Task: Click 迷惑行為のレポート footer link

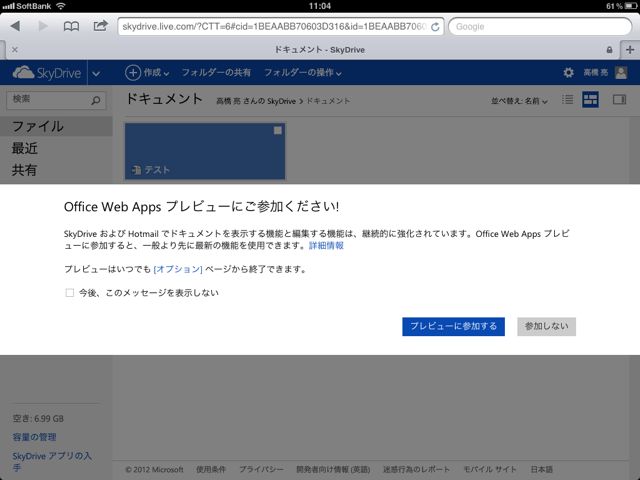Action: point(416,469)
